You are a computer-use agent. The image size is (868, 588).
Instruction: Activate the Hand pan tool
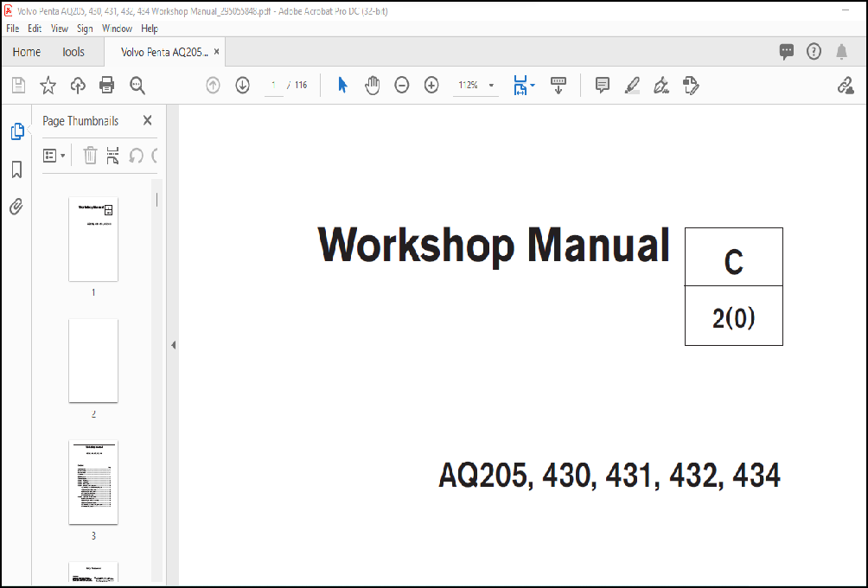[x=372, y=86]
